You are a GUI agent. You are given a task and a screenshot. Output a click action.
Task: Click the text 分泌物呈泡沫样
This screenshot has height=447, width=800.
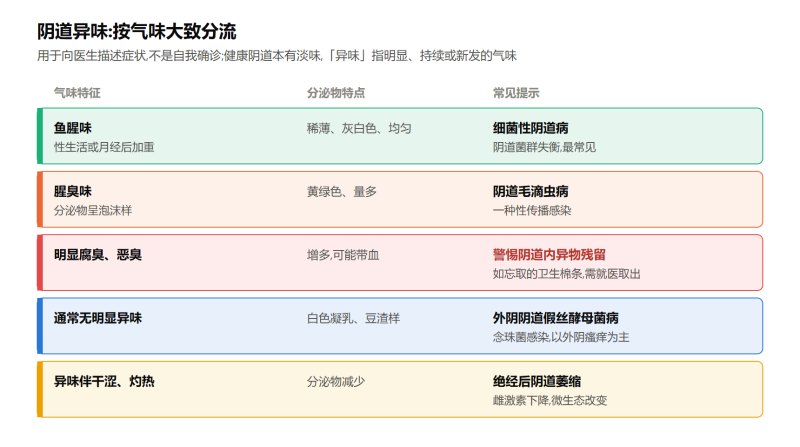[x=93, y=210]
